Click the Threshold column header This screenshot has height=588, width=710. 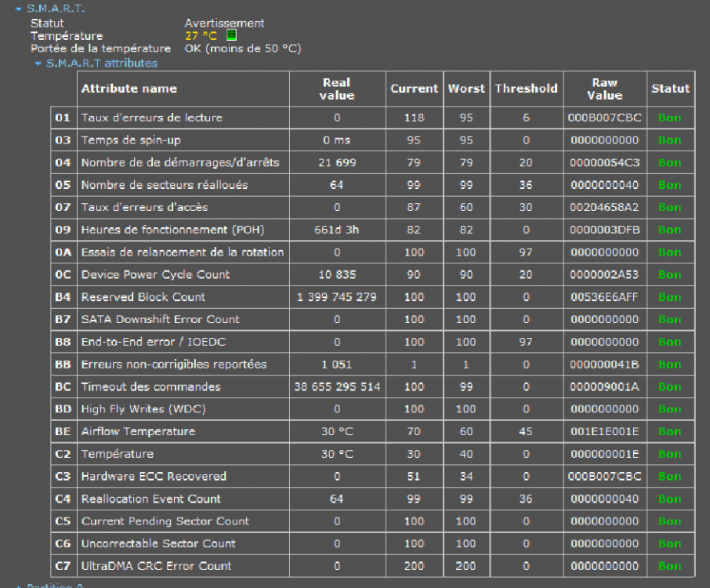[x=526, y=89]
